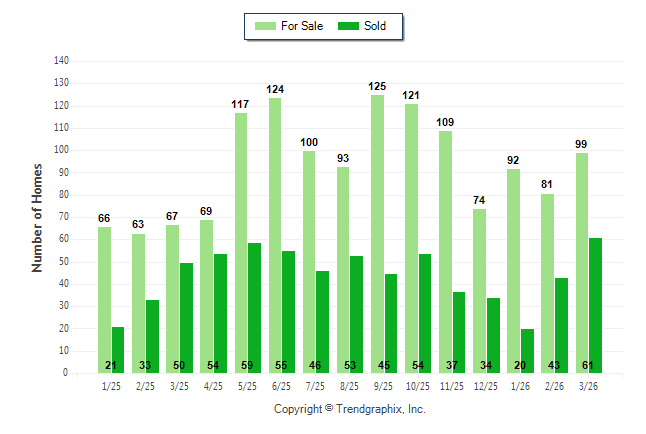Click the 7/25 x-axis label
646x434 pixels.
(316, 385)
